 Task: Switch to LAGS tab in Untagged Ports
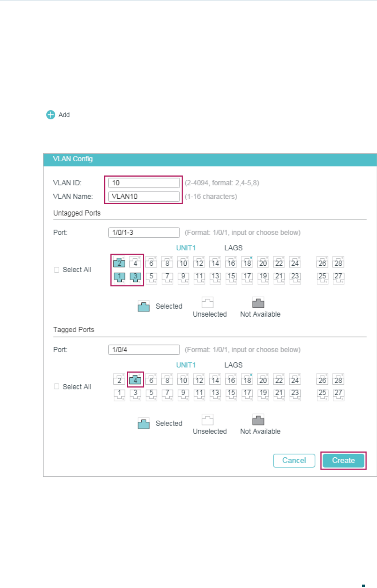tap(233, 248)
